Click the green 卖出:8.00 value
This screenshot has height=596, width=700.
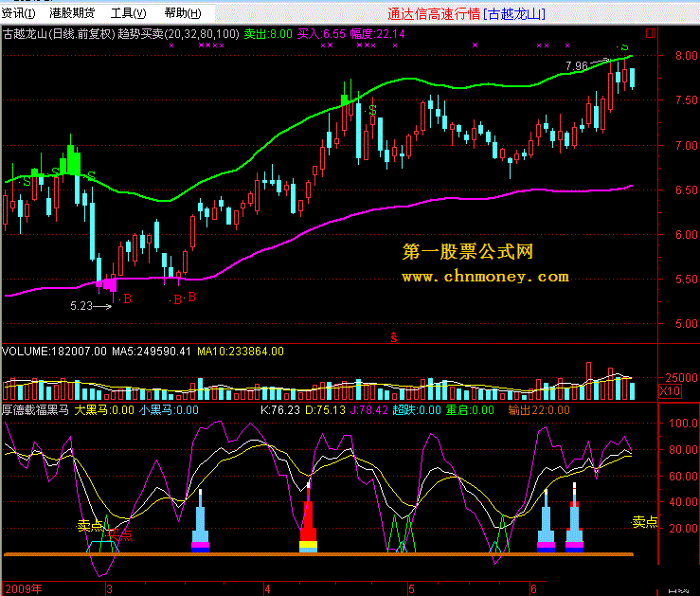click(268, 34)
